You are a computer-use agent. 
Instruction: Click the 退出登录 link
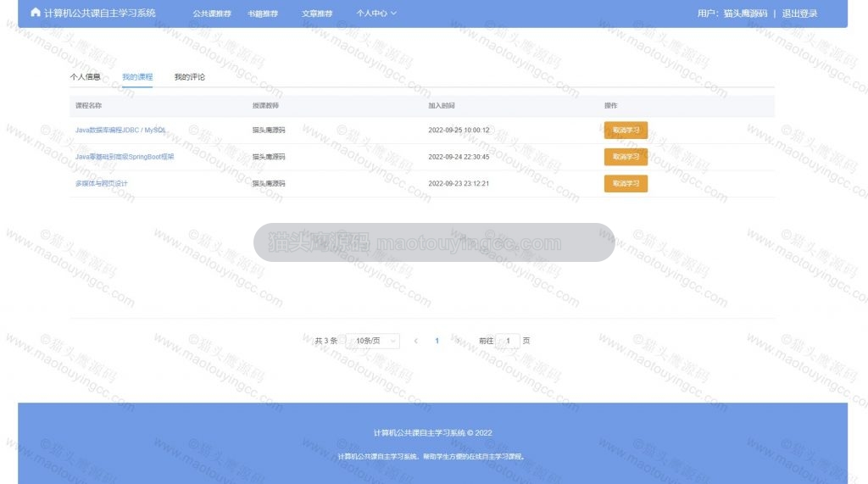[799, 14]
